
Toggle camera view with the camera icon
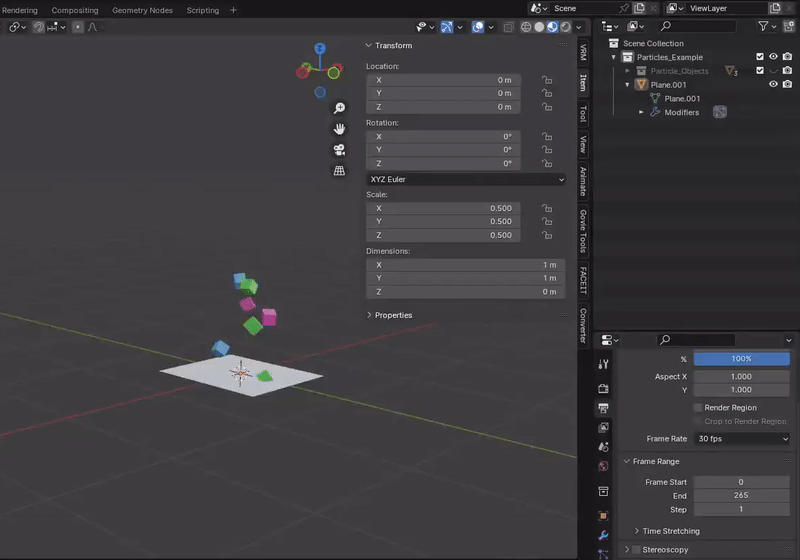[340, 150]
